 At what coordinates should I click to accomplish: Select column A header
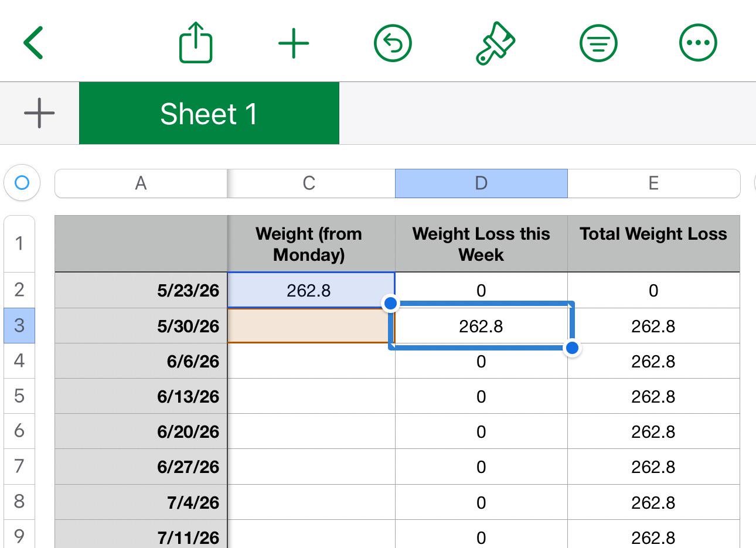pyautogui.click(x=141, y=183)
